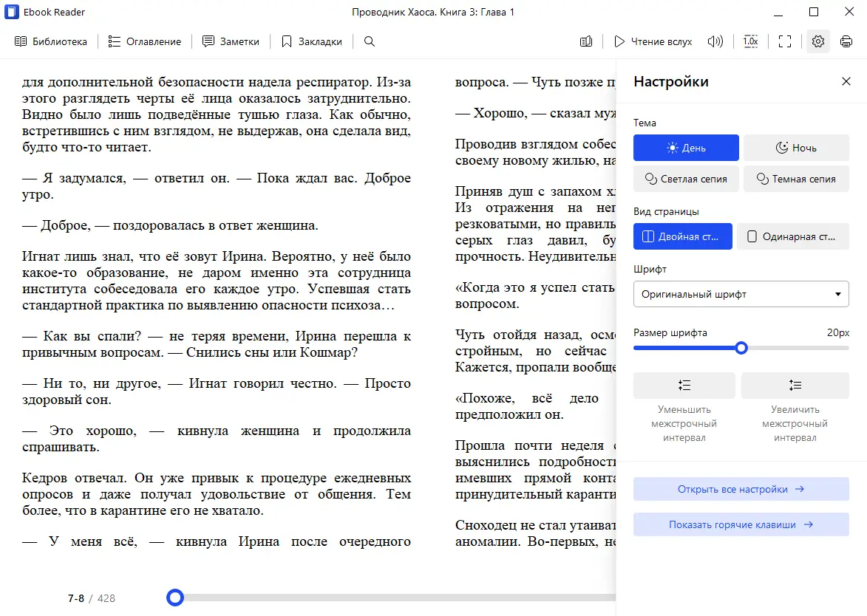Viewport: 867px width, 616px height.
Task: Click the printer icon
Action: [846, 41]
